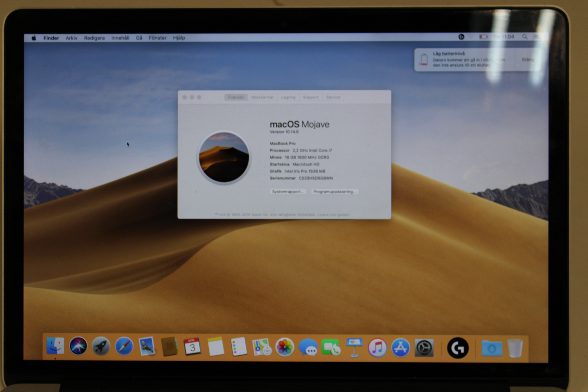Switch to the Lagring tab
Image resolution: width=588 pixels, height=392 pixels.
288,97
